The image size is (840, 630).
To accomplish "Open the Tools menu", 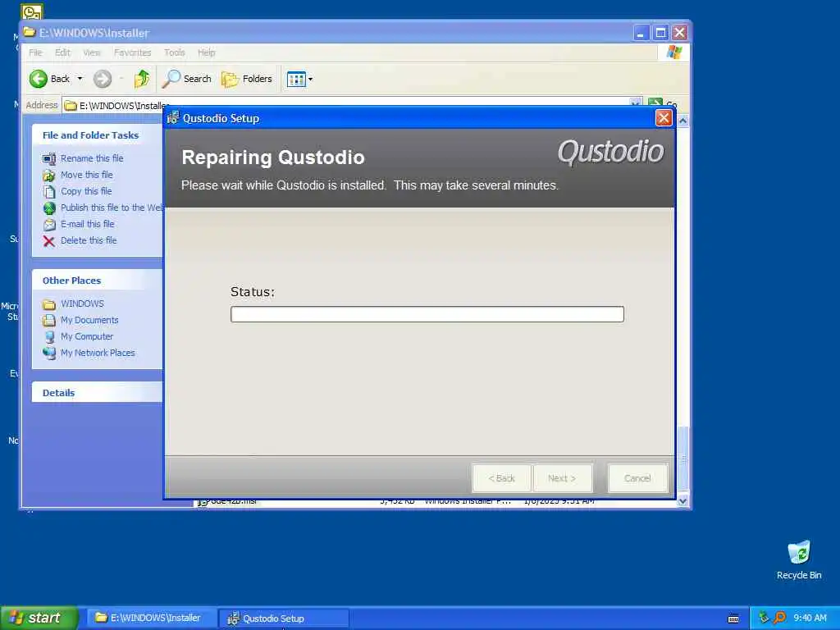I will 175,52.
